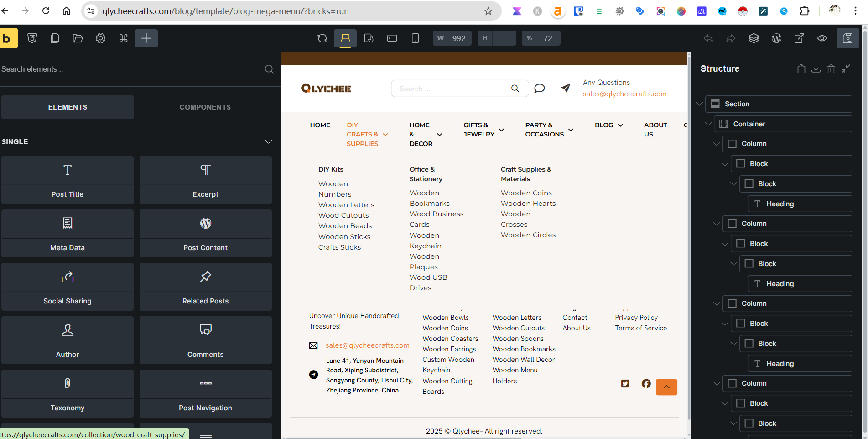
Task: Add the Post Title element
Action: point(68,180)
